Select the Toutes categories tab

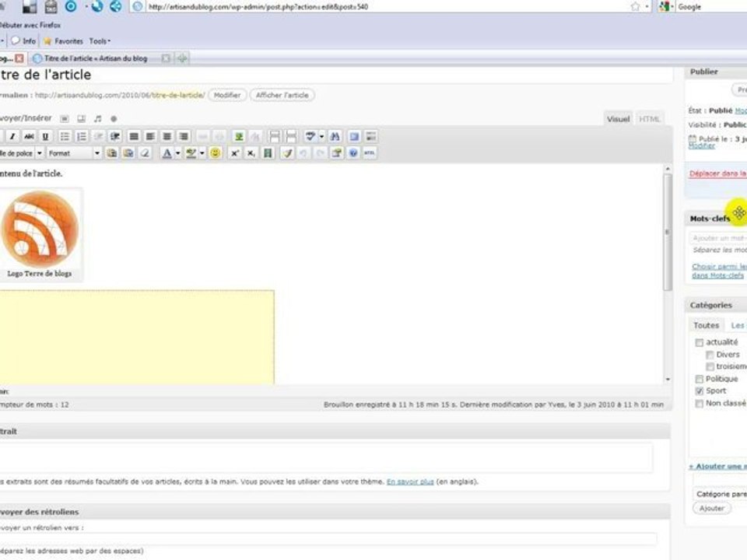(706, 326)
